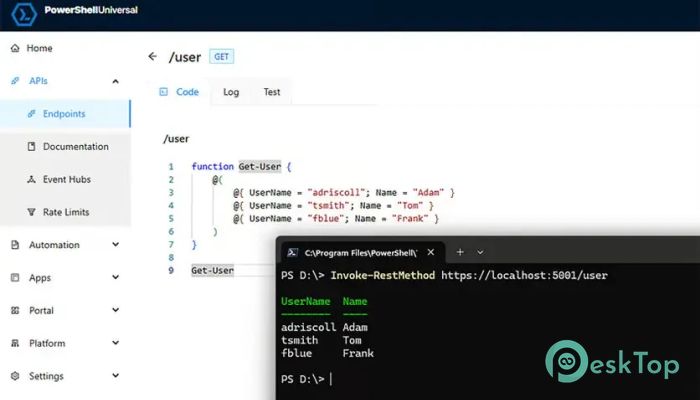
Task: Click the PowerShell icon in terminal tab
Action: 292,253
